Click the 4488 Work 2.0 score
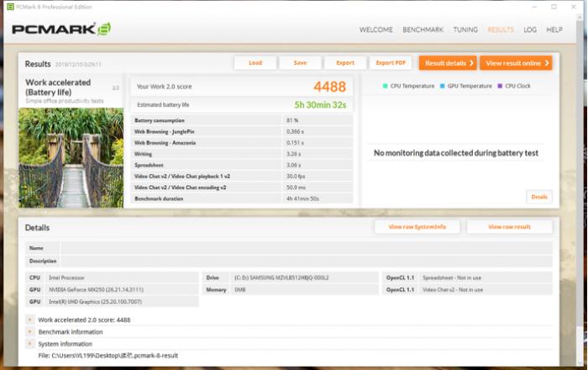This screenshot has width=588, height=370. pos(329,87)
